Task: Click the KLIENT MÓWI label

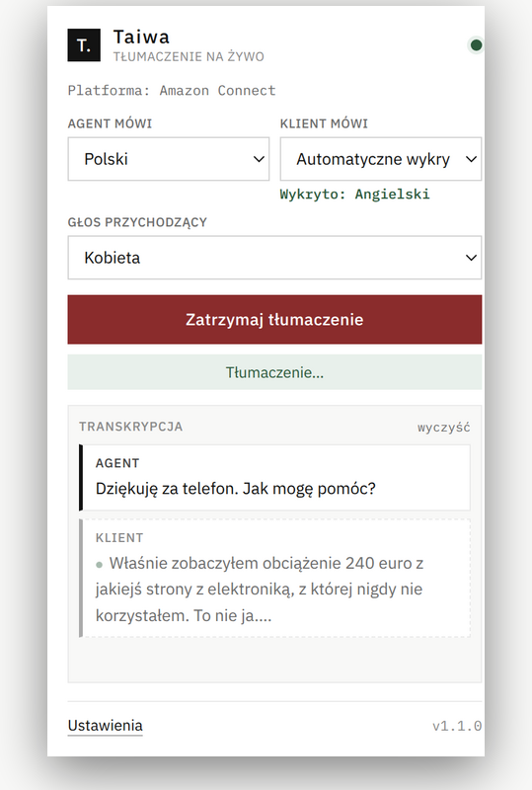Action: click(x=324, y=123)
